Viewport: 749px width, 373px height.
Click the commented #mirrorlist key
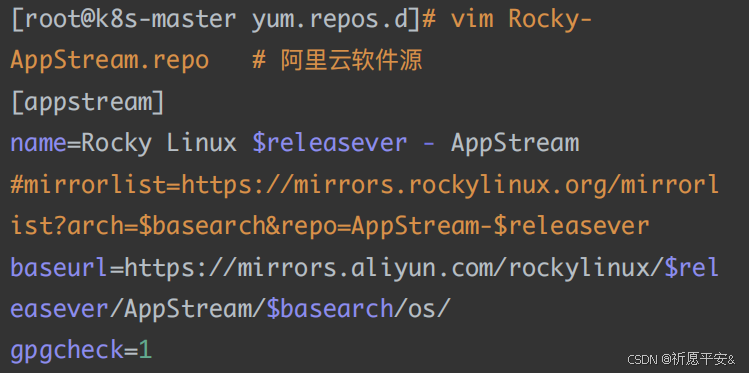point(88,184)
